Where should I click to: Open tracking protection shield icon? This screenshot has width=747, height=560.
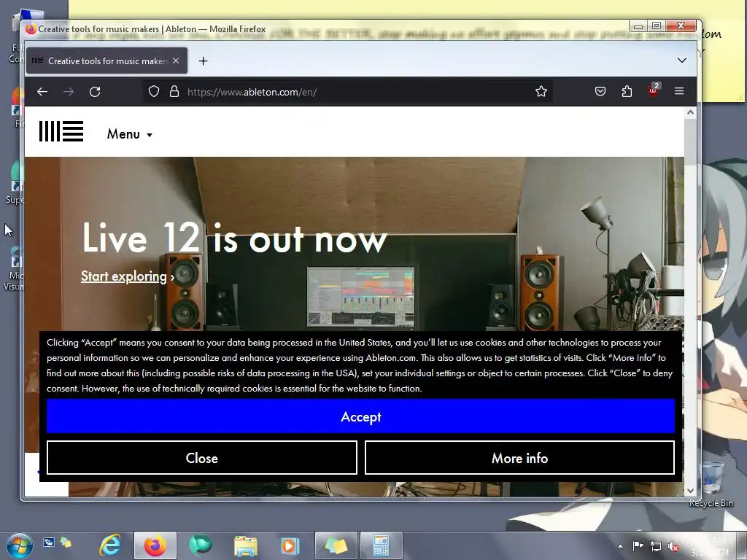click(153, 91)
